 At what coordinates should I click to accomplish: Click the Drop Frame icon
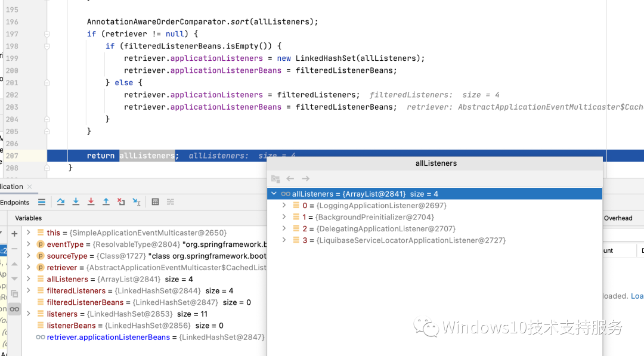pyautogui.click(x=120, y=202)
